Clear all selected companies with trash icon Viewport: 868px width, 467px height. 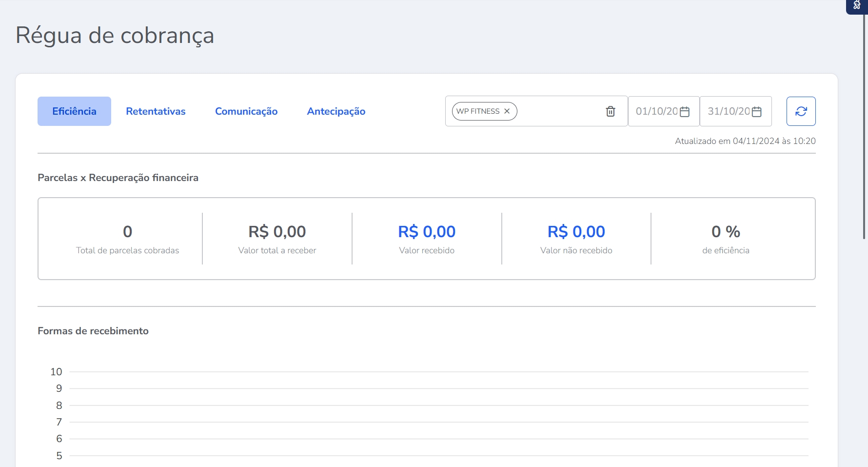coord(610,111)
